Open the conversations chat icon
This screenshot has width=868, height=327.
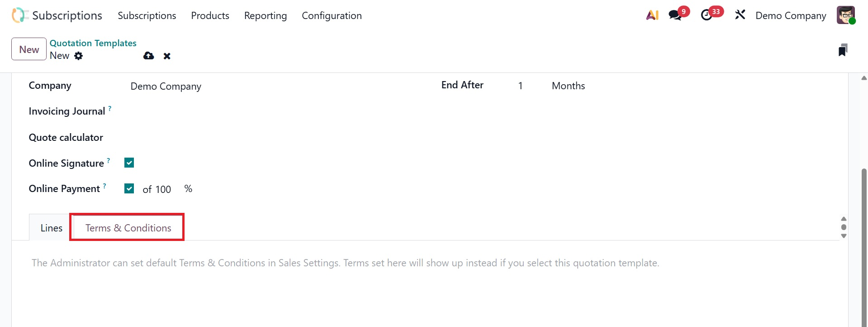(x=675, y=15)
